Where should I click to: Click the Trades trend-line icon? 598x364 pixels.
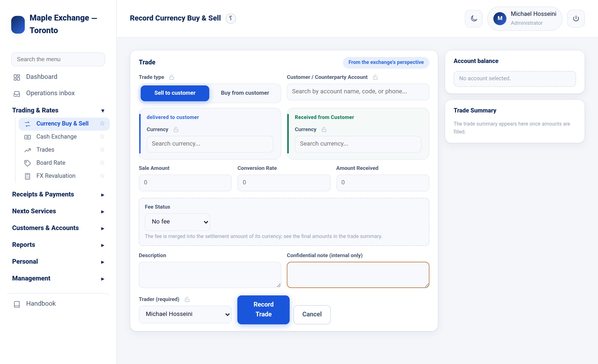click(27, 150)
